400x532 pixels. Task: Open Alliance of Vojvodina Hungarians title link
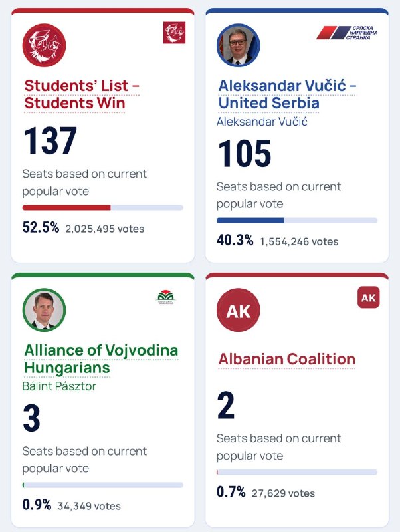click(x=101, y=359)
